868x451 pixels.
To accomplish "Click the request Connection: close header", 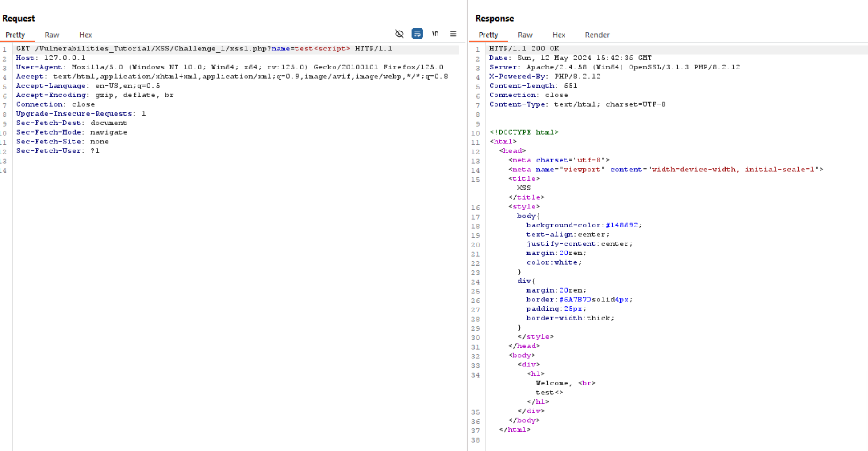I will (55, 104).
